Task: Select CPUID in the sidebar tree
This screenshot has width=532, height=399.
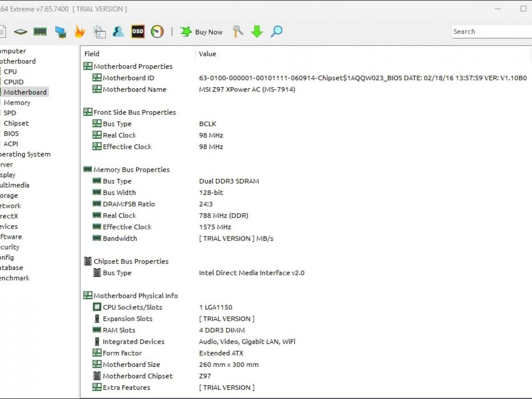Action: pos(14,82)
